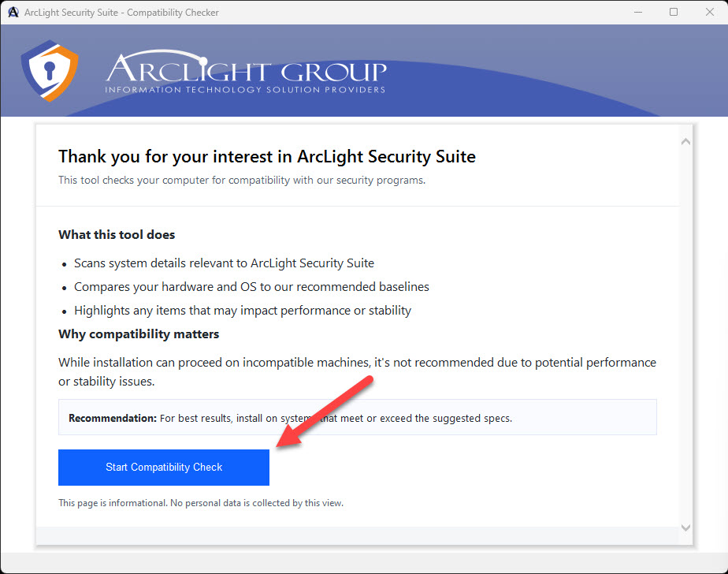728x574 pixels.
Task: Minimize the Compatibility Checker window
Action: click(x=637, y=13)
